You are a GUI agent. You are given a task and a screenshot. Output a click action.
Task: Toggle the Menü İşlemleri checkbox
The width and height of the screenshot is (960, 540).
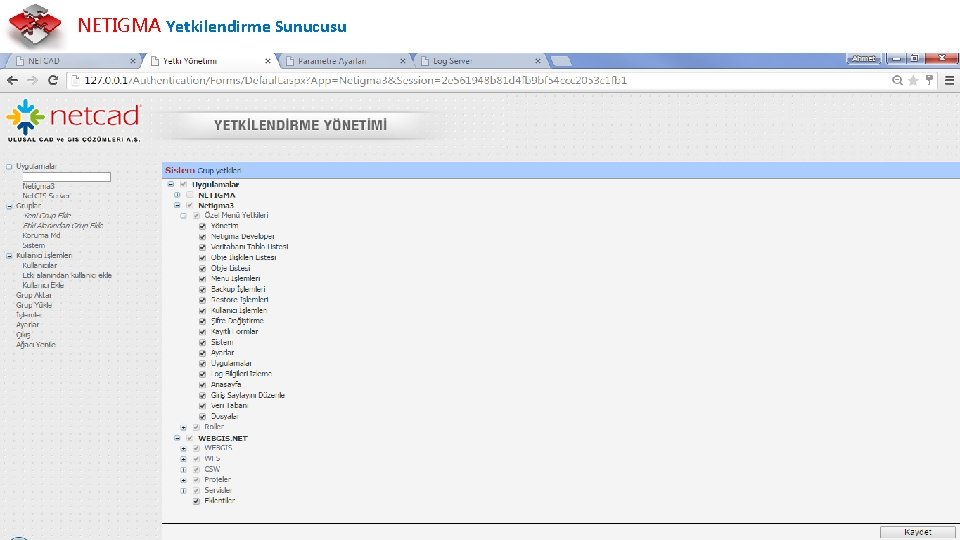coord(203,279)
